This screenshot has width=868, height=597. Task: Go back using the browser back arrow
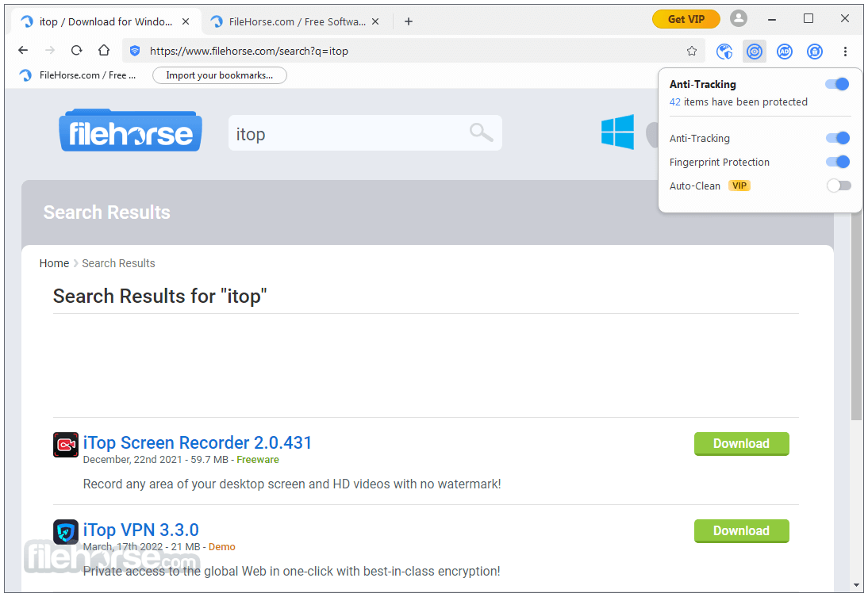point(23,51)
